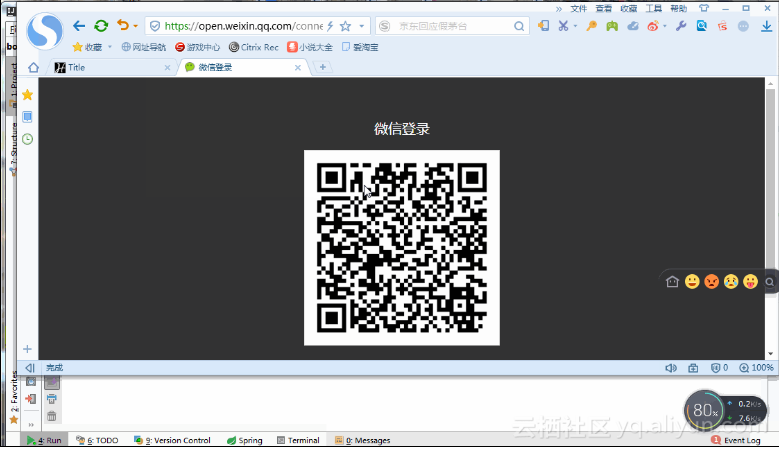The height and width of the screenshot is (450, 779).
Task: Open the green gamepad games icon
Action: [x=612, y=26]
